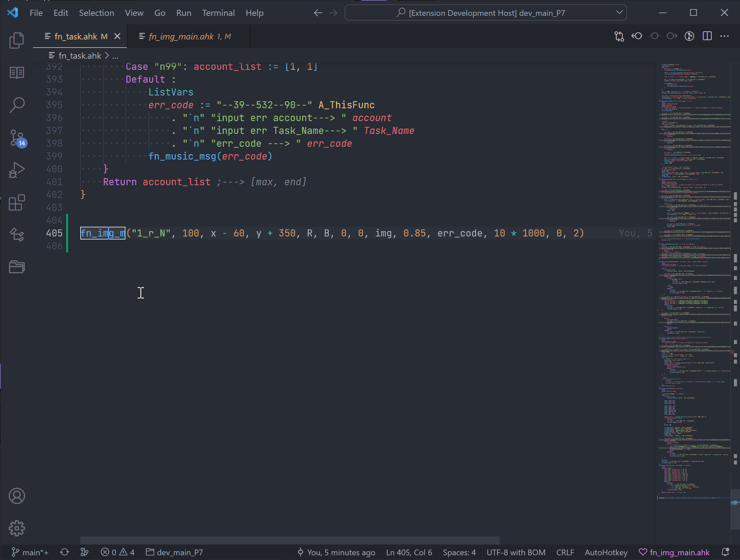Open Source Control view with 14 badge
740x560 pixels.
[x=17, y=138]
